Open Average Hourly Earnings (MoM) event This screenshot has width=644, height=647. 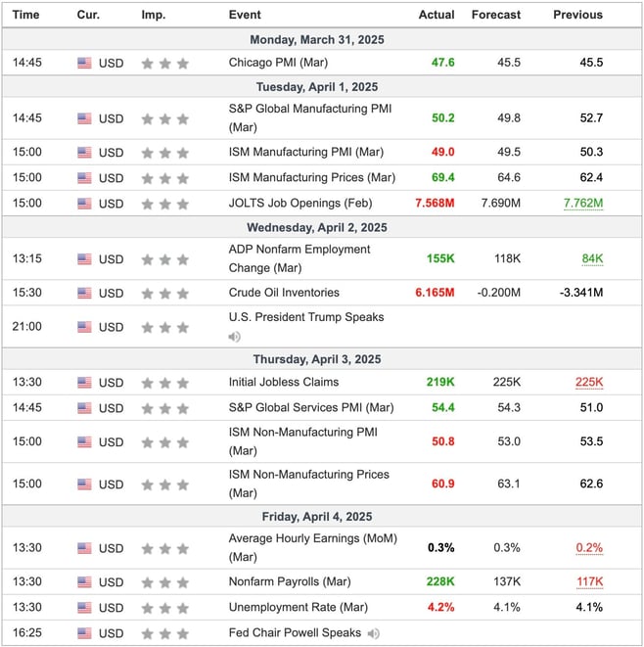(313, 548)
